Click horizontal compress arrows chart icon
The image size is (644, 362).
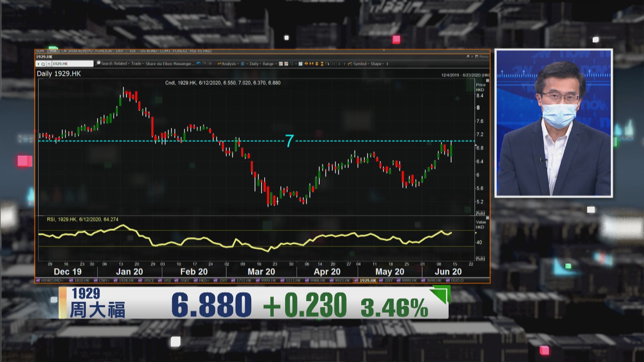pyautogui.click(x=312, y=64)
